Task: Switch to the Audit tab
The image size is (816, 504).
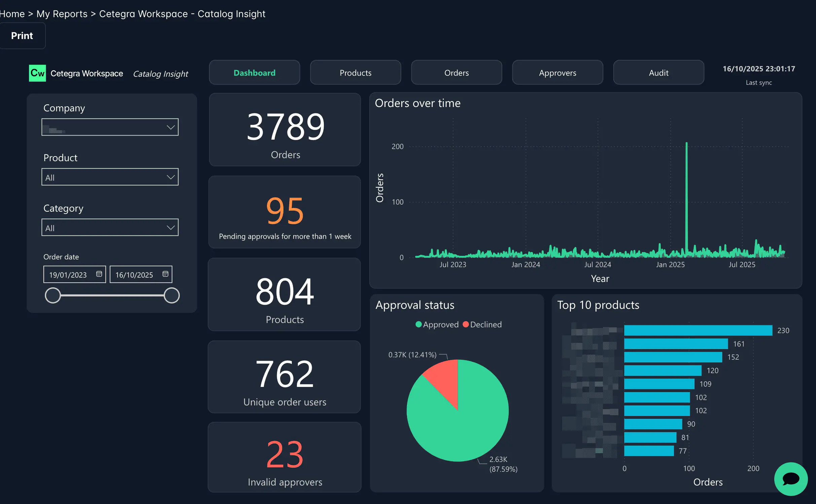Action: [658, 72]
